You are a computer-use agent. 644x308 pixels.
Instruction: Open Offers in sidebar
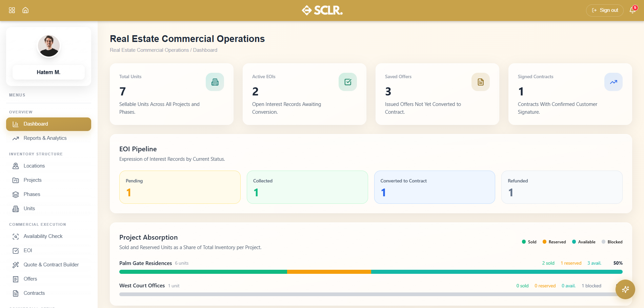[x=48, y=279]
